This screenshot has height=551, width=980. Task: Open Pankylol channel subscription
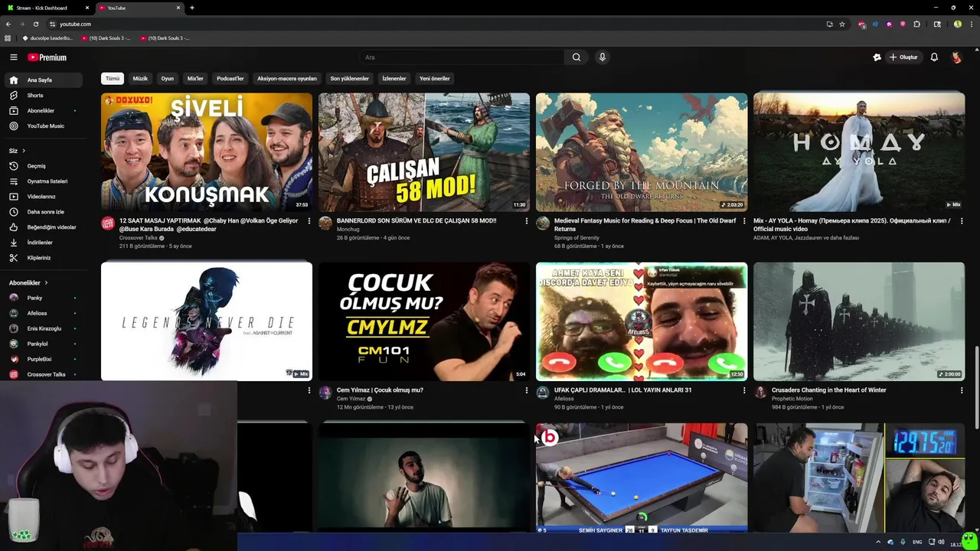point(45,344)
